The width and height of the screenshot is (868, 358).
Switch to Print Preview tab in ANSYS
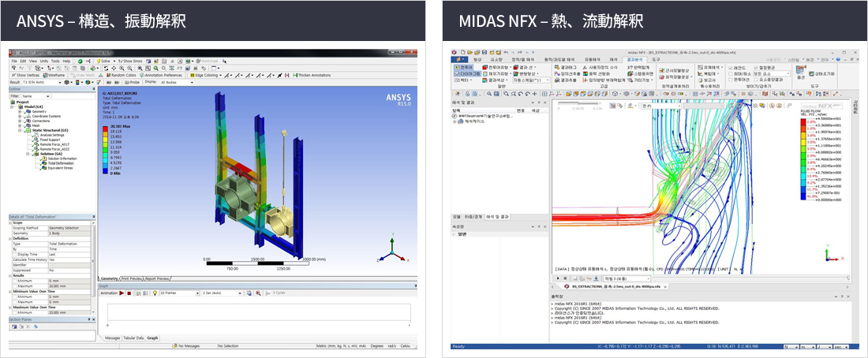(x=132, y=278)
